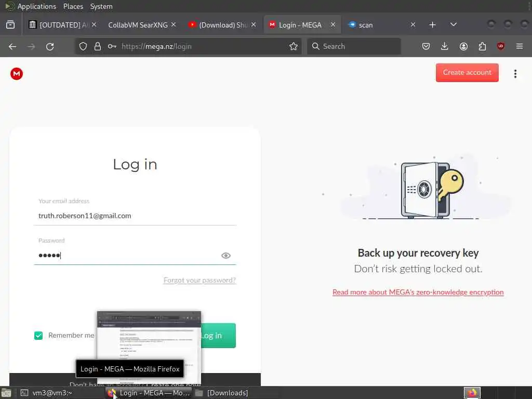Click the Firefox View icon in tab bar

point(10,25)
